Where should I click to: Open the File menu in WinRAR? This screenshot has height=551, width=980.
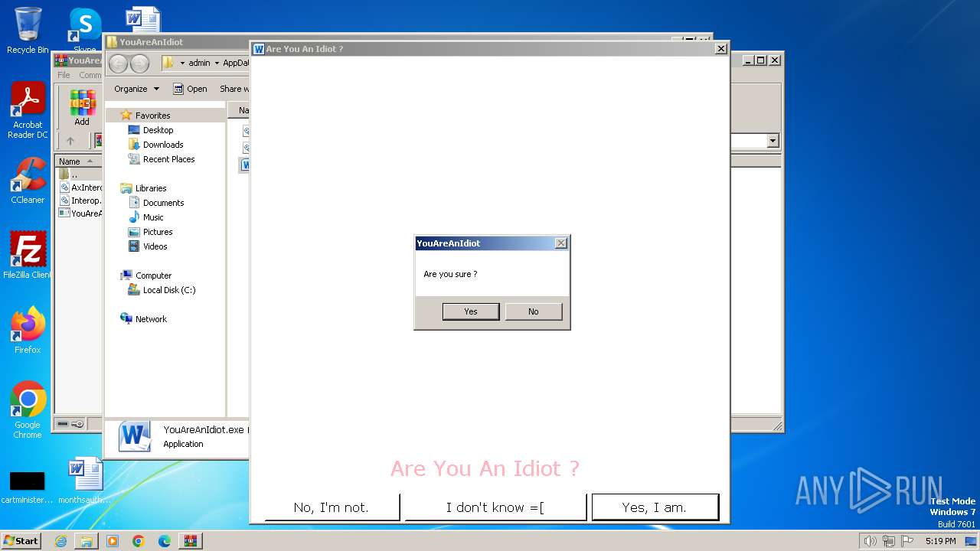pyautogui.click(x=64, y=75)
